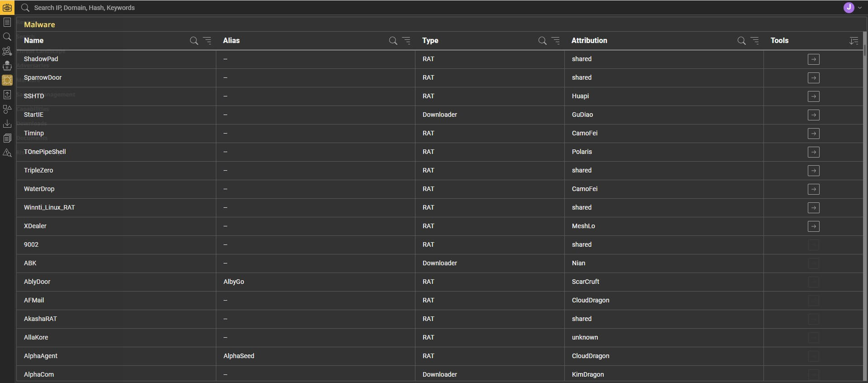This screenshot has width=868, height=383.
Task: Open filter menu for Alias column
Action: [x=406, y=41]
